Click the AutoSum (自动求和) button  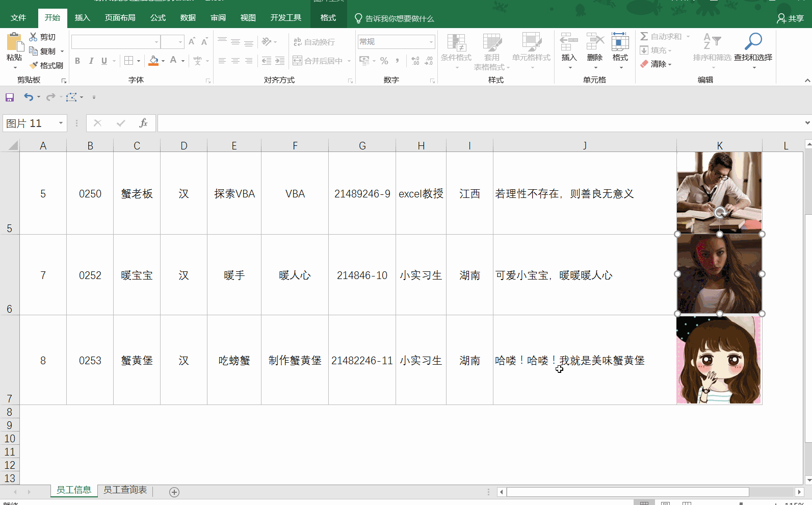(661, 36)
